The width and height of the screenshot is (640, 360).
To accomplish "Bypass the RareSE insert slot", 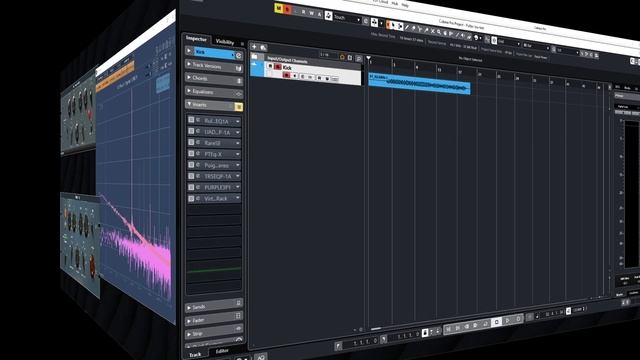I will pyautogui.click(x=191, y=142).
